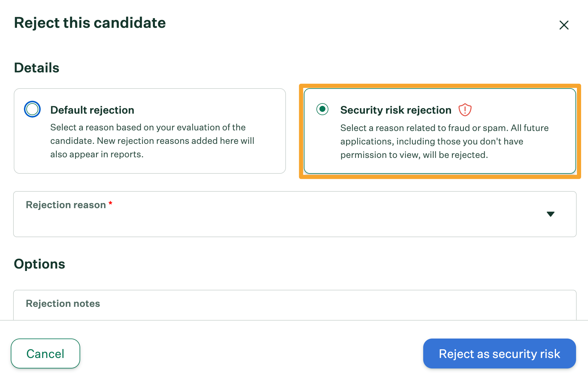The width and height of the screenshot is (588, 381).
Task: Click the red required asterisk
Action: click(110, 204)
